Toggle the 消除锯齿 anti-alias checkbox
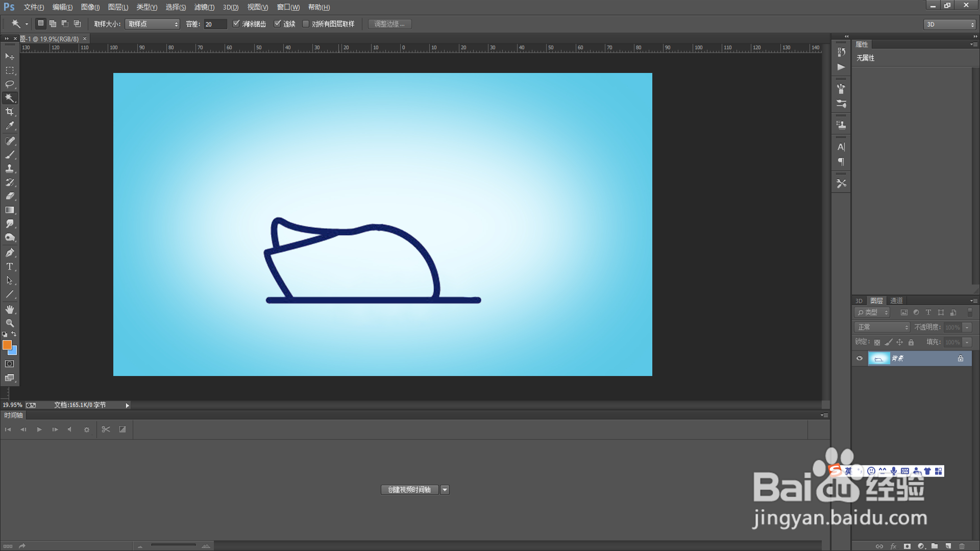980x551 pixels. tap(236, 24)
